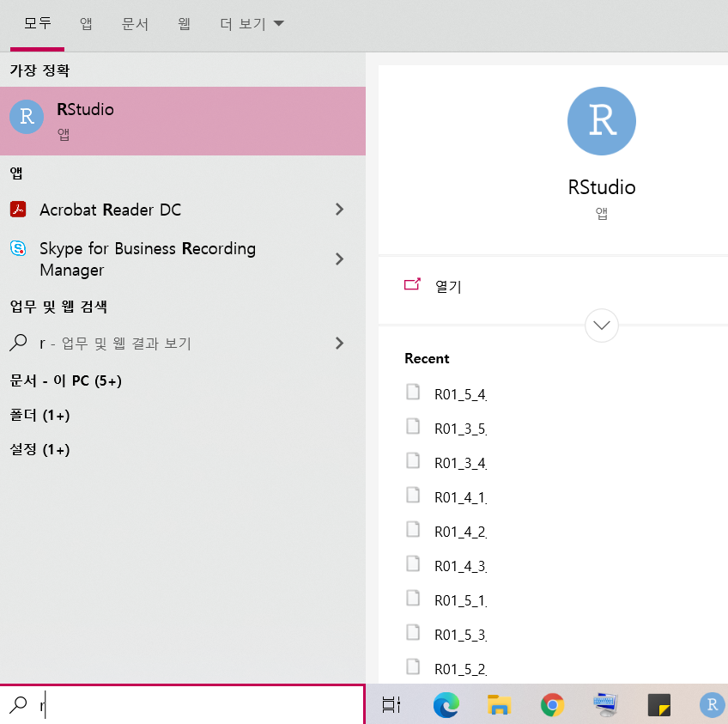728x724 pixels.
Task: Click the RStudio taskbar icon
Action: click(712, 704)
